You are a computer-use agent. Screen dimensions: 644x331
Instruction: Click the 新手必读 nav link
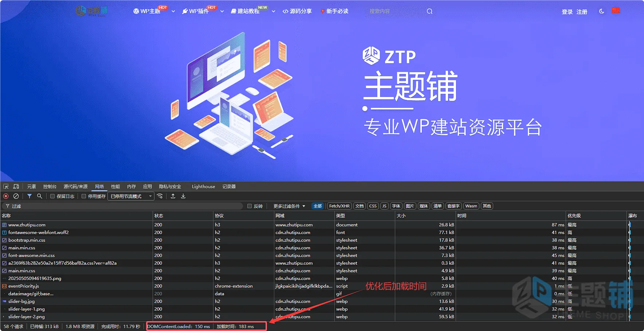coord(334,11)
